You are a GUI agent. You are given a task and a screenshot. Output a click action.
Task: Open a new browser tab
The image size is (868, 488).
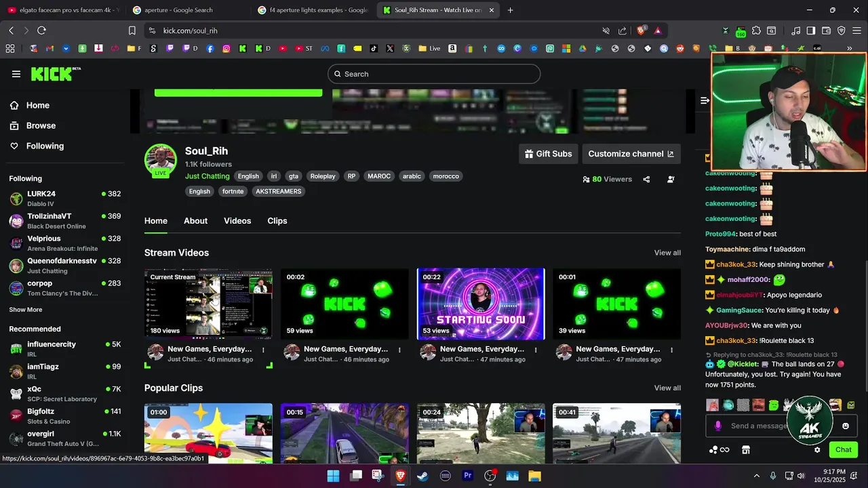coord(510,10)
